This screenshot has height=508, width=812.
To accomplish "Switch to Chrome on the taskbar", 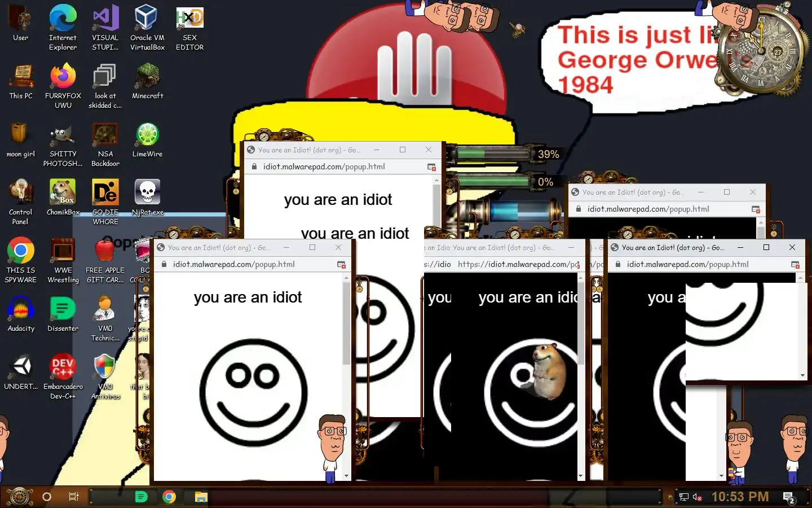I will pos(169,497).
